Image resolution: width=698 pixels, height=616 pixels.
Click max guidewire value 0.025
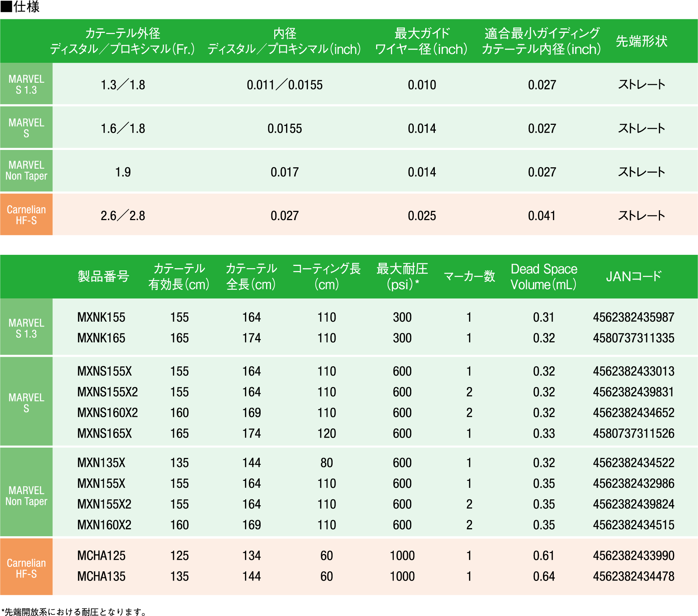[x=422, y=216]
